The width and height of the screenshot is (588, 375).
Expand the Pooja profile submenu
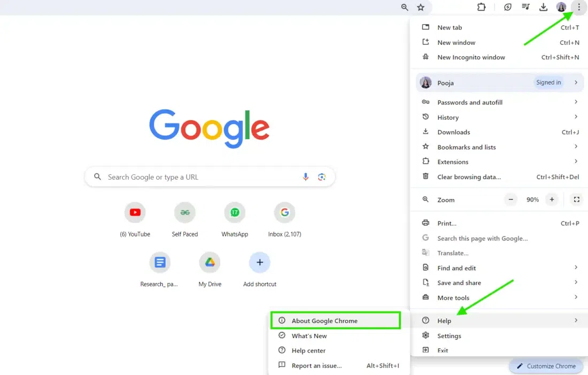pos(500,82)
